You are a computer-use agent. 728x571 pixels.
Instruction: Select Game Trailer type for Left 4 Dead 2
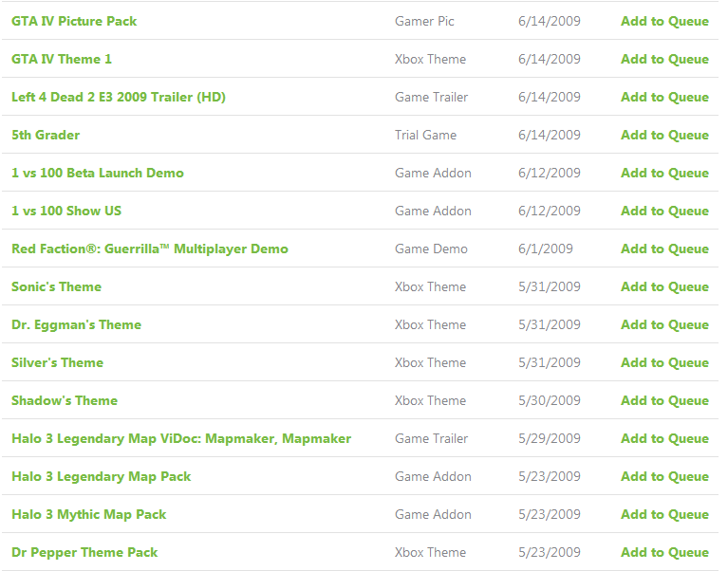tap(431, 98)
